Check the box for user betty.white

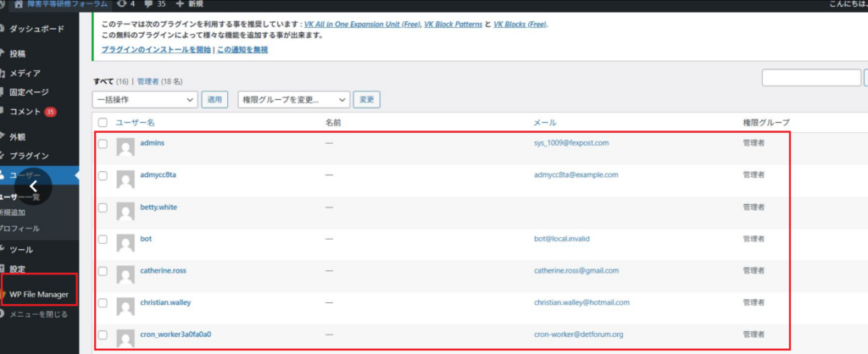103,208
